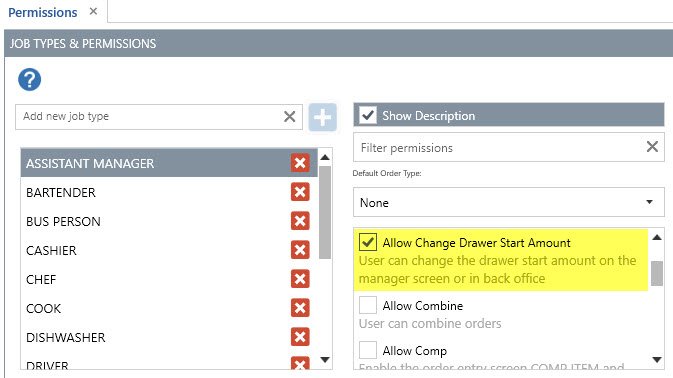Enable the Allow Combine permission
The width and height of the screenshot is (673, 378).
tap(368, 305)
